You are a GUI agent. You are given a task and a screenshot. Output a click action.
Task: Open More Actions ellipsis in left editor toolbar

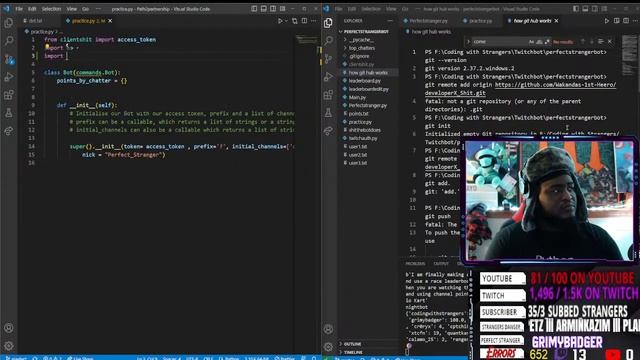(x=313, y=20)
